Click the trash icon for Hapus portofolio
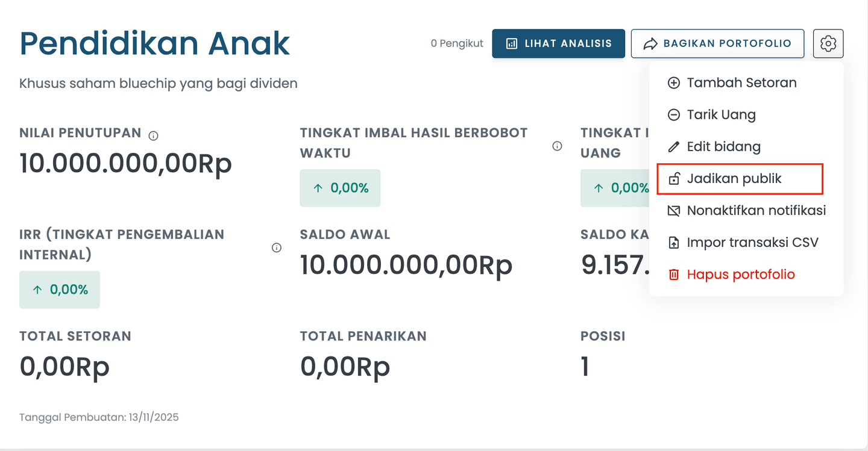Image resolution: width=868 pixels, height=451 pixels. pyautogui.click(x=674, y=275)
